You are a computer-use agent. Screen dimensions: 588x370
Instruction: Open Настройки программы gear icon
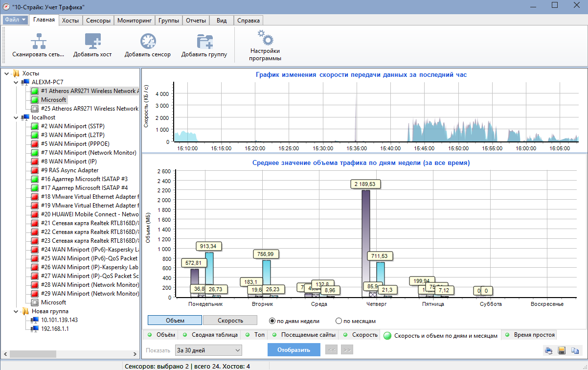[265, 38]
